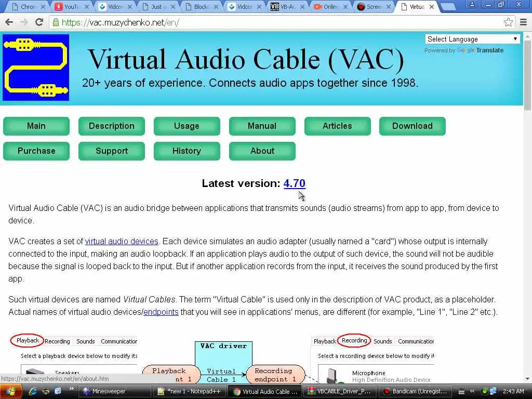Image resolution: width=532 pixels, height=399 pixels.
Task: Click the VAC driver diagram box
Action: [223, 362]
